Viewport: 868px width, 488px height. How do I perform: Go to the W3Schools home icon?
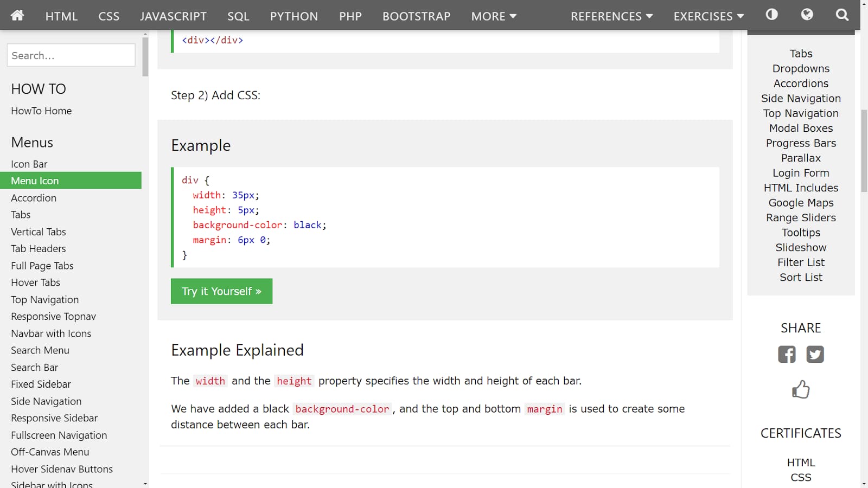click(17, 15)
